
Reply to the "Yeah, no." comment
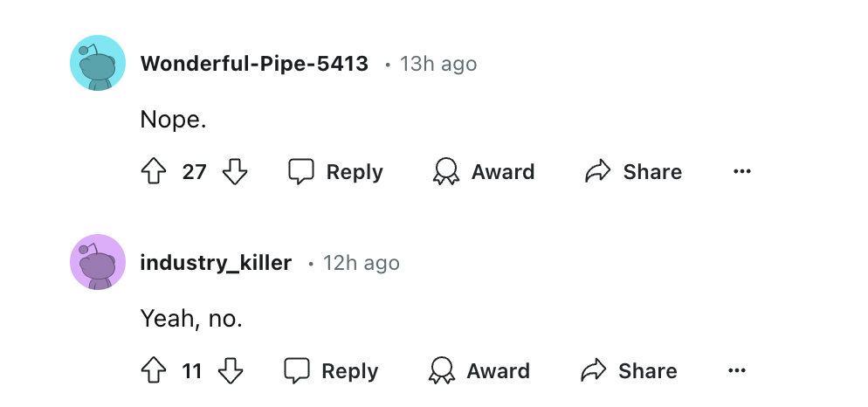[x=332, y=371]
